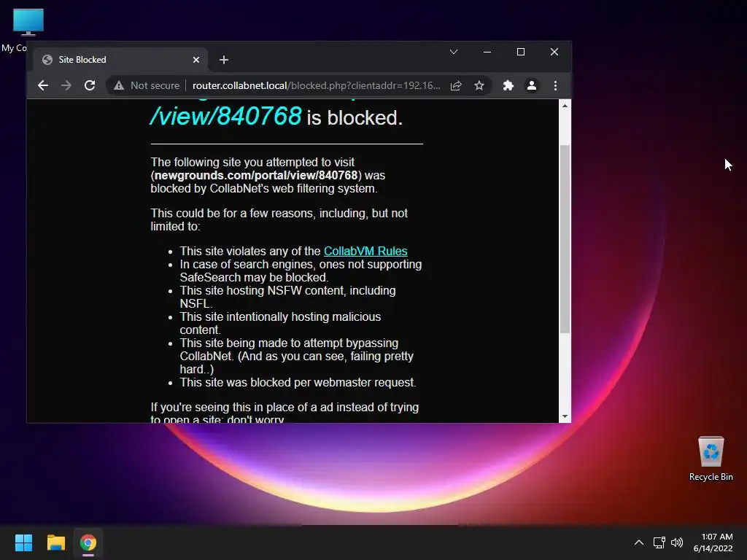This screenshot has width=747, height=560.
Task: Bookmark this tab with the star
Action: [479, 86]
